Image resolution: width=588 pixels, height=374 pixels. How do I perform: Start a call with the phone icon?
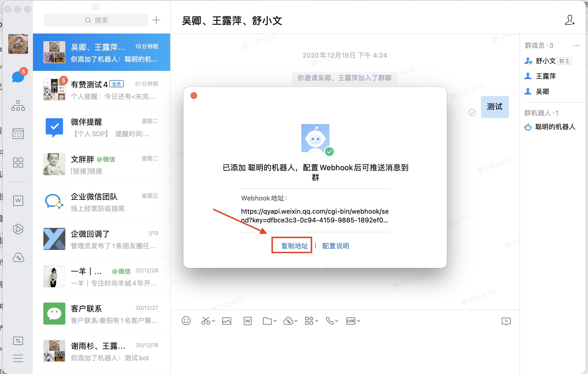(x=329, y=321)
